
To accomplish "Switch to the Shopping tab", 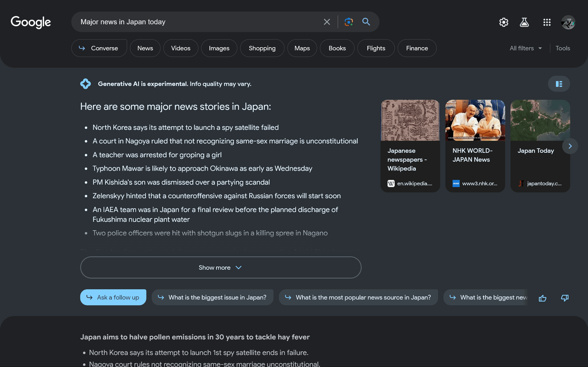I will [262, 48].
